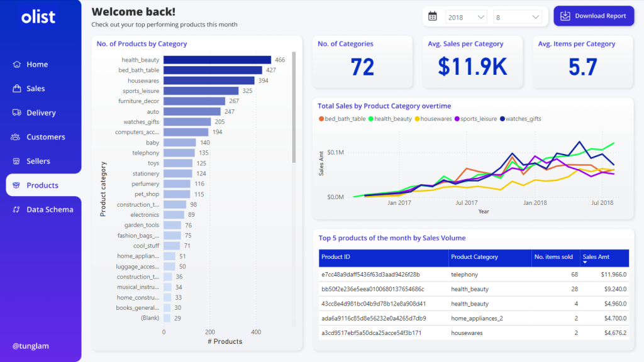Click the Customers people icon
Viewport: 644px width, 362px height.
click(x=16, y=137)
